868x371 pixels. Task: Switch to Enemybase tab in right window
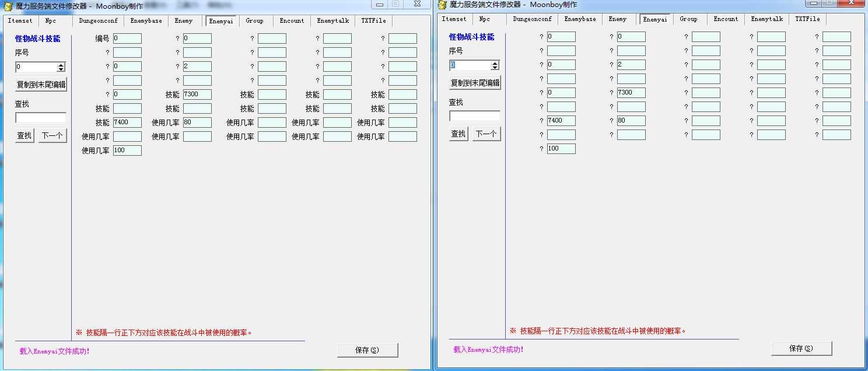(x=580, y=19)
